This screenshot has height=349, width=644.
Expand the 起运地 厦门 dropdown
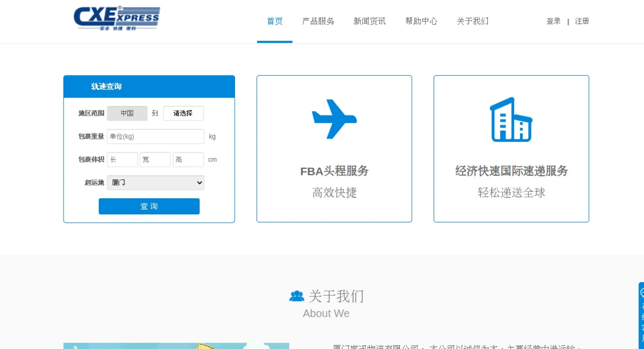pos(155,183)
